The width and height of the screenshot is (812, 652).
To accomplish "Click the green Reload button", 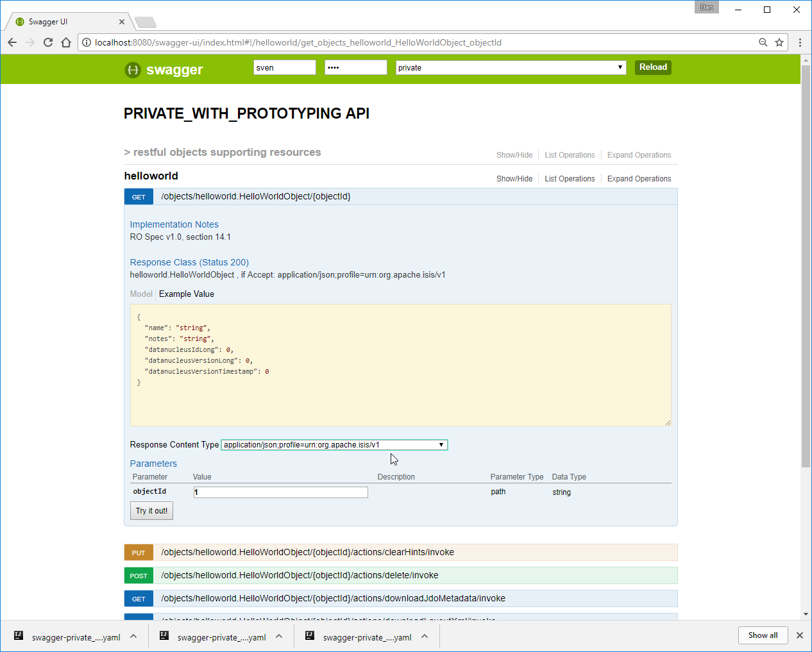I will [x=653, y=67].
